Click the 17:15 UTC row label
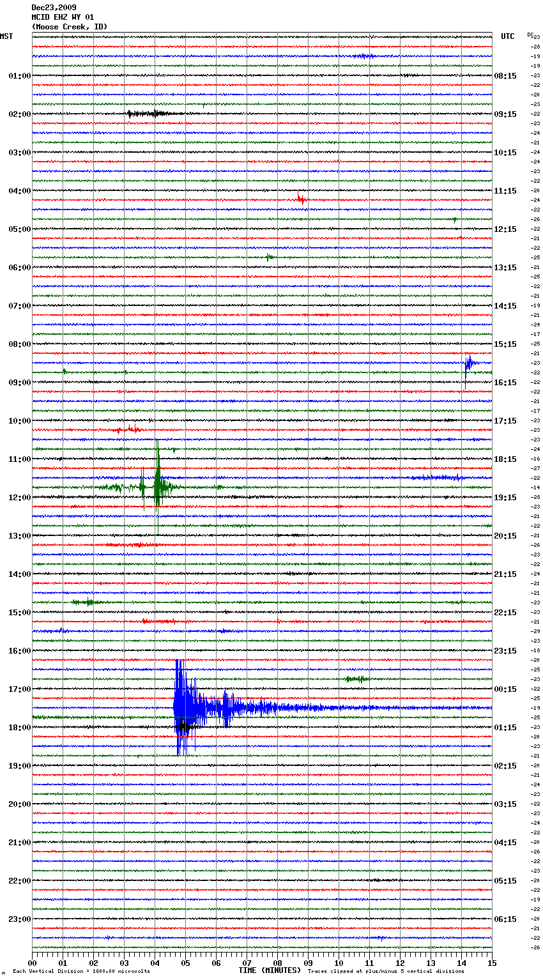This screenshot has height=980, width=543. (505, 421)
